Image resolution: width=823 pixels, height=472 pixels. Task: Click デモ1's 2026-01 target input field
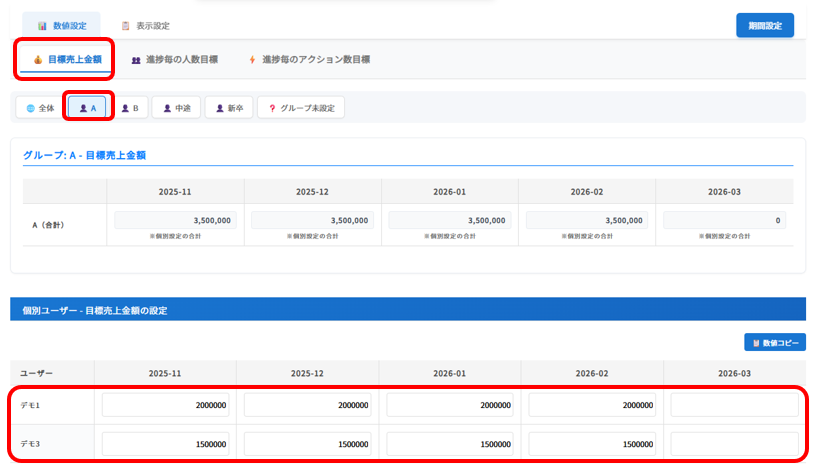[x=450, y=405]
